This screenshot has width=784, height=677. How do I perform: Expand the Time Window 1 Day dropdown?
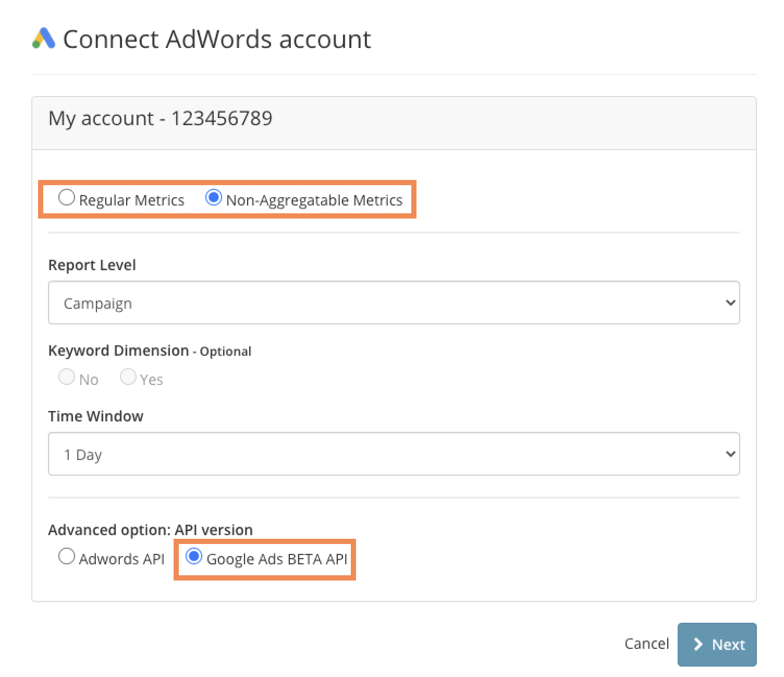point(393,454)
